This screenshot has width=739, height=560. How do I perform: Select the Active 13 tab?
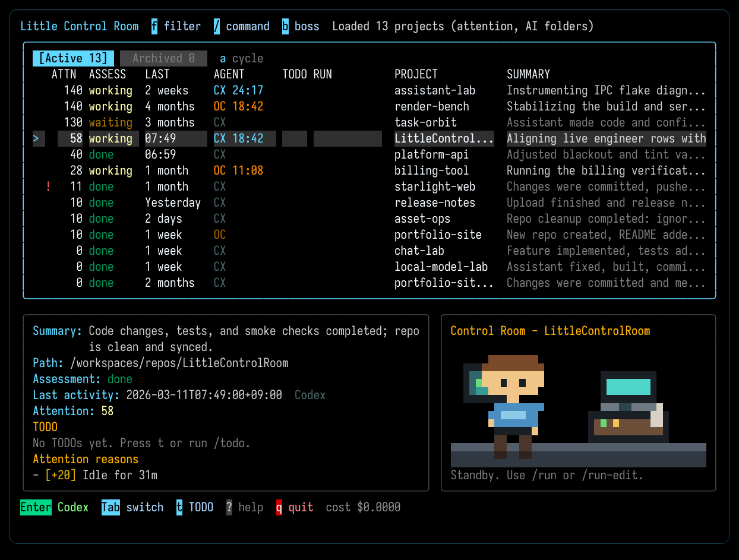tap(73, 58)
